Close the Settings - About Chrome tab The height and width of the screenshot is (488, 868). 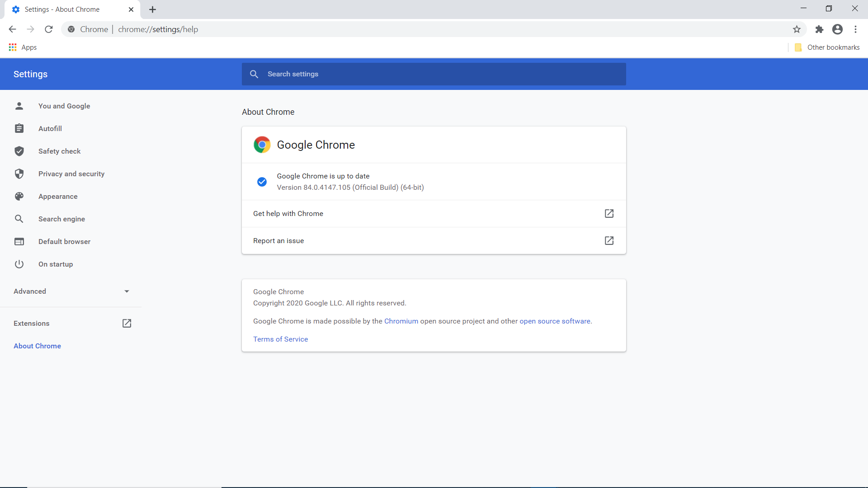coord(131,9)
